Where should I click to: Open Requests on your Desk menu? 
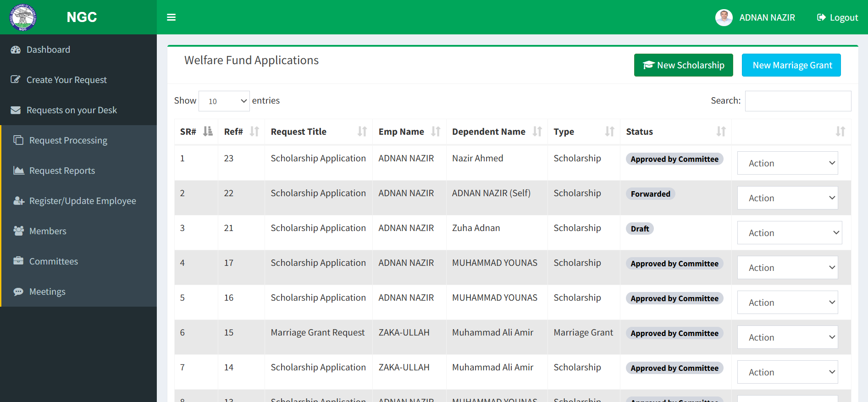[72, 110]
